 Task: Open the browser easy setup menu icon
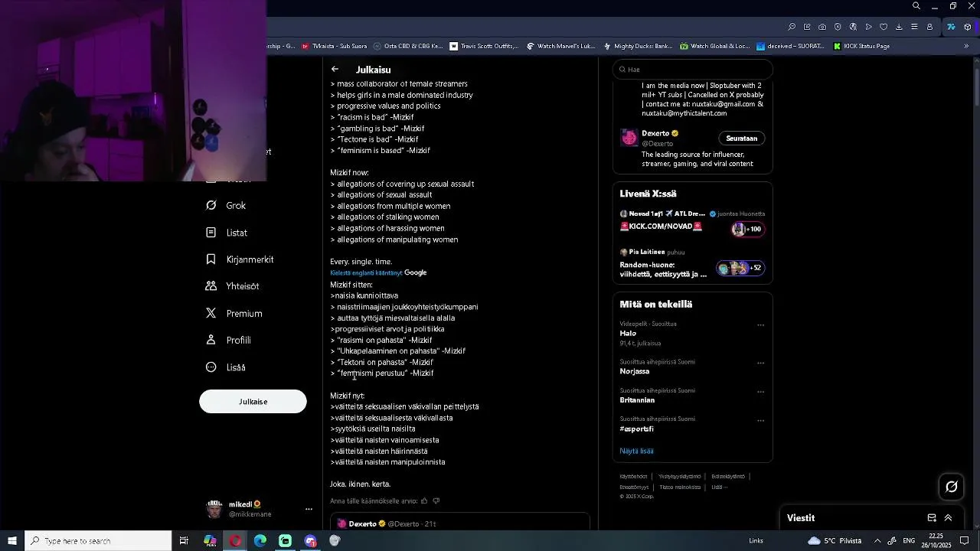click(x=914, y=27)
